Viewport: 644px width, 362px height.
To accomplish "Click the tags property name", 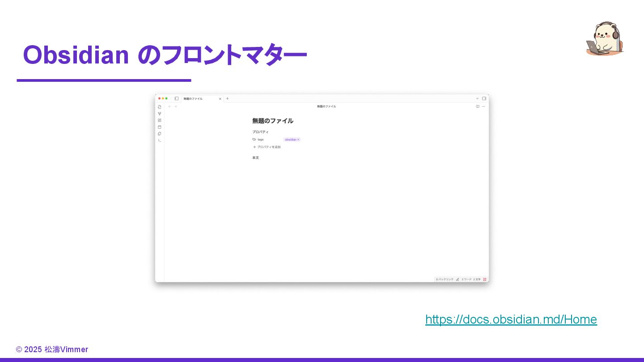I will [x=261, y=139].
